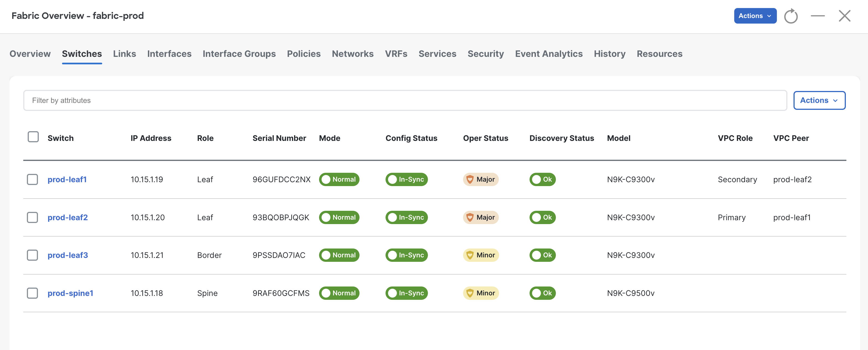Click the Discovery Status column header
This screenshot has height=350, width=868.
pos(561,138)
